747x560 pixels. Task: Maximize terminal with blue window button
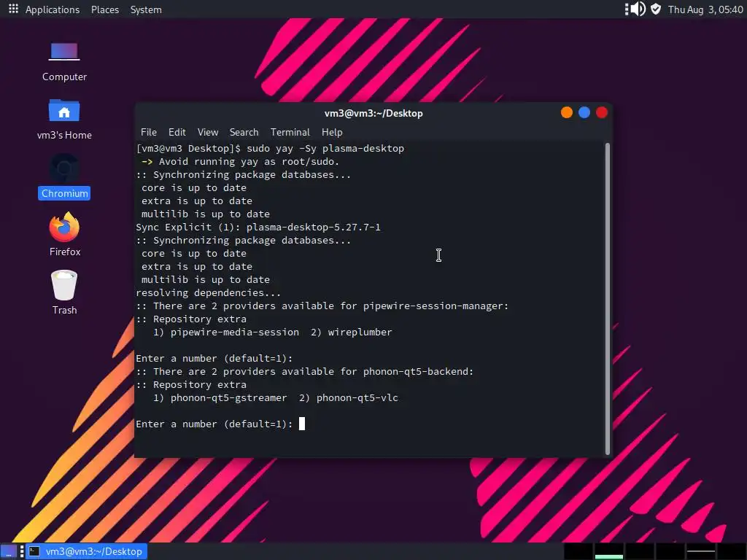(x=584, y=113)
